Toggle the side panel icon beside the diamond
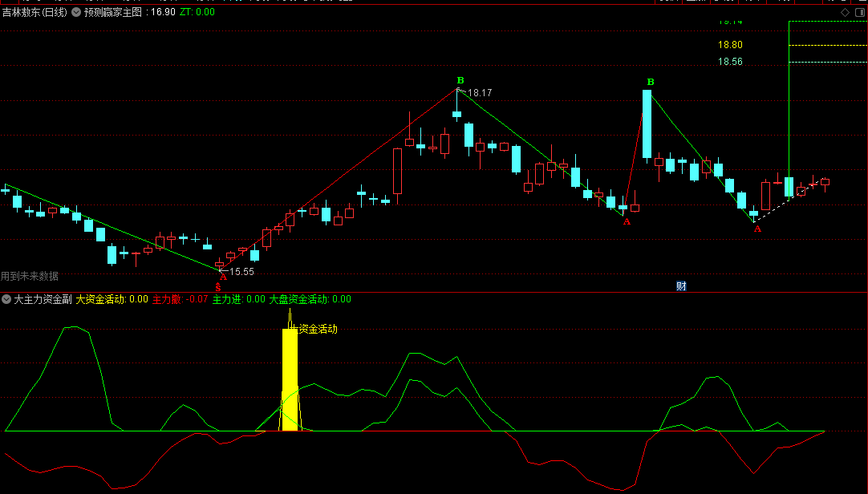Screen dimensions: 868x494 (x=861, y=12)
